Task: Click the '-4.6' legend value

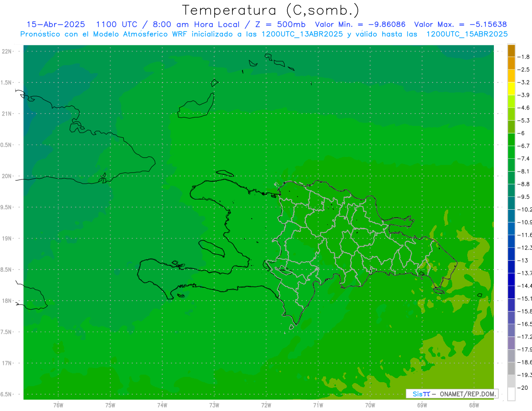Action: pos(524,108)
